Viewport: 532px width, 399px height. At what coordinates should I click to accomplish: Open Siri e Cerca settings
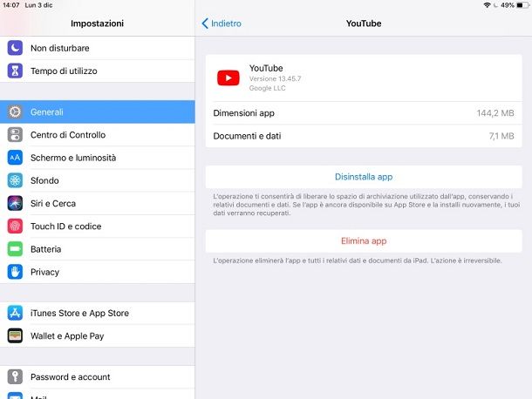coord(98,203)
